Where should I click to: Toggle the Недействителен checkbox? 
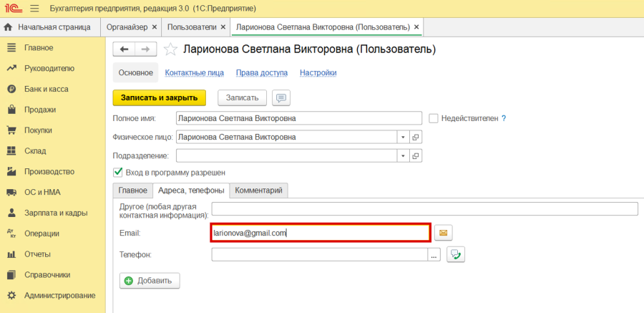coord(434,118)
